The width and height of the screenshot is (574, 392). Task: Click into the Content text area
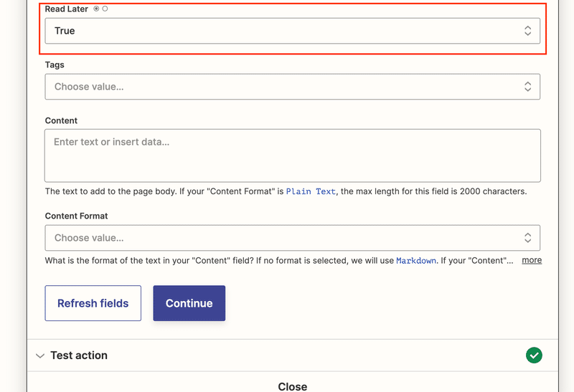293,156
